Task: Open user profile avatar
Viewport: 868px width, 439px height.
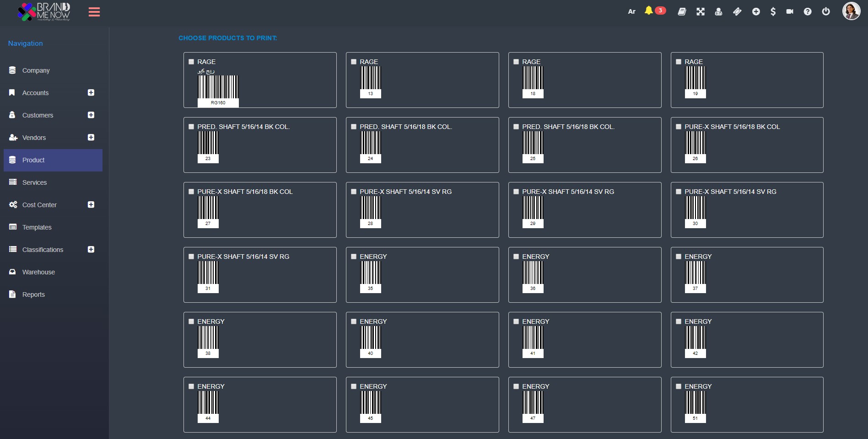Action: 851,11
